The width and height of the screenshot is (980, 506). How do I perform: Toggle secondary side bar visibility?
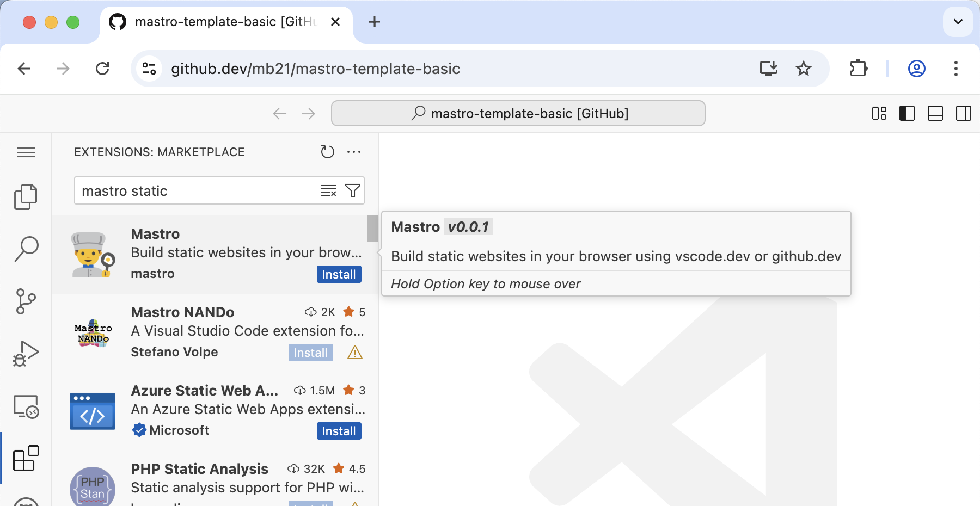pyautogui.click(x=964, y=113)
